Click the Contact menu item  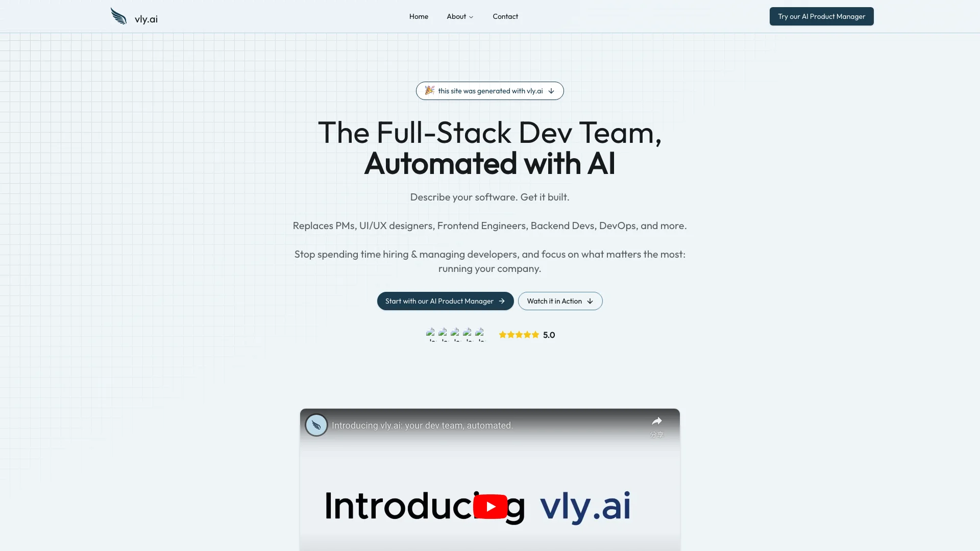pyautogui.click(x=505, y=16)
